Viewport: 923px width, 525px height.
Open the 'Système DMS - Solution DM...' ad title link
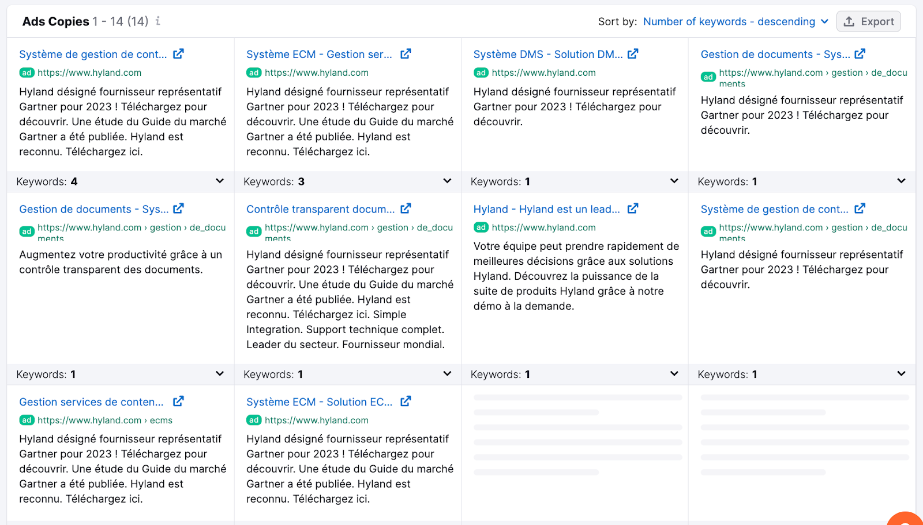click(547, 55)
